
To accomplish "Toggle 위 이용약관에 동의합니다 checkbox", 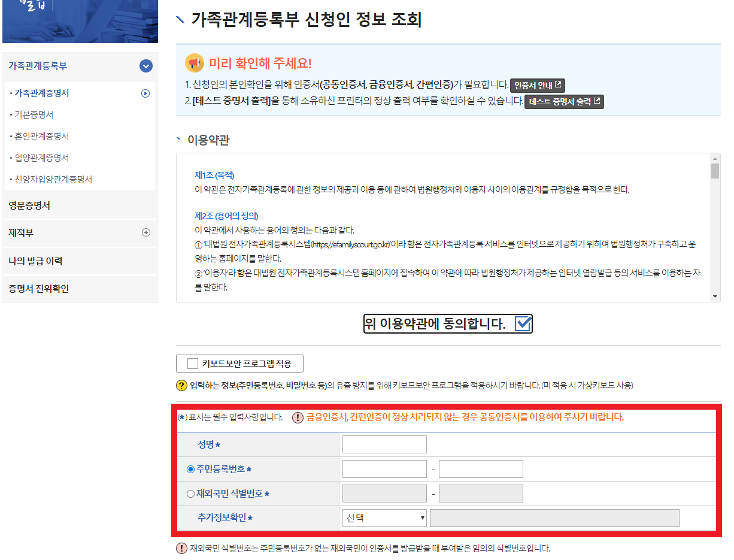I will (x=523, y=324).
